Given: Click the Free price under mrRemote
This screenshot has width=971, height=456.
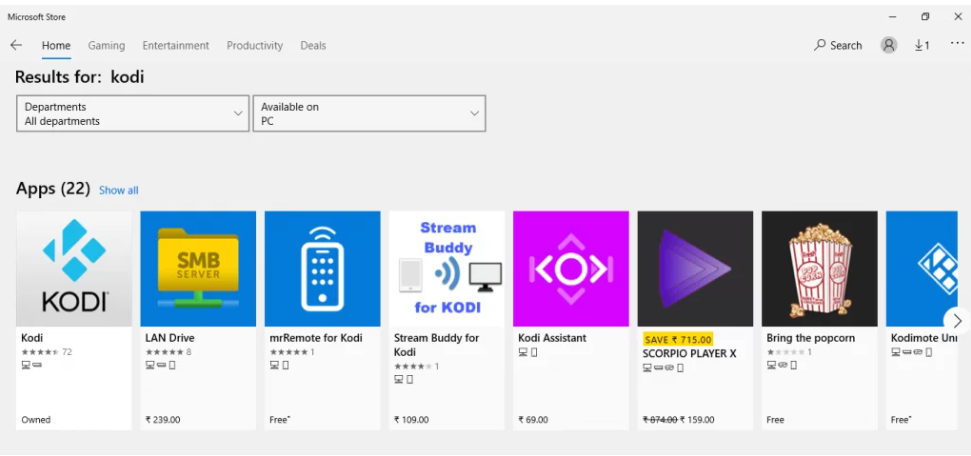Looking at the screenshot, I should point(280,419).
